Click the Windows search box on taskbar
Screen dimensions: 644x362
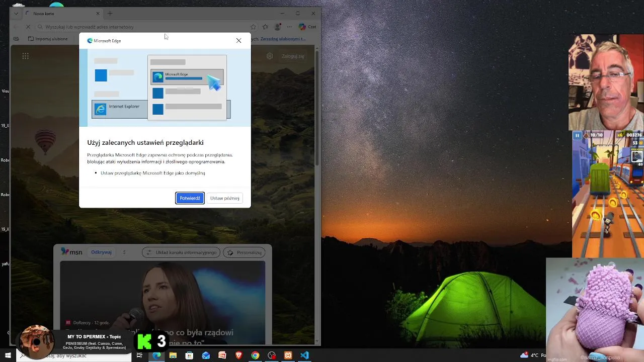click(73, 355)
